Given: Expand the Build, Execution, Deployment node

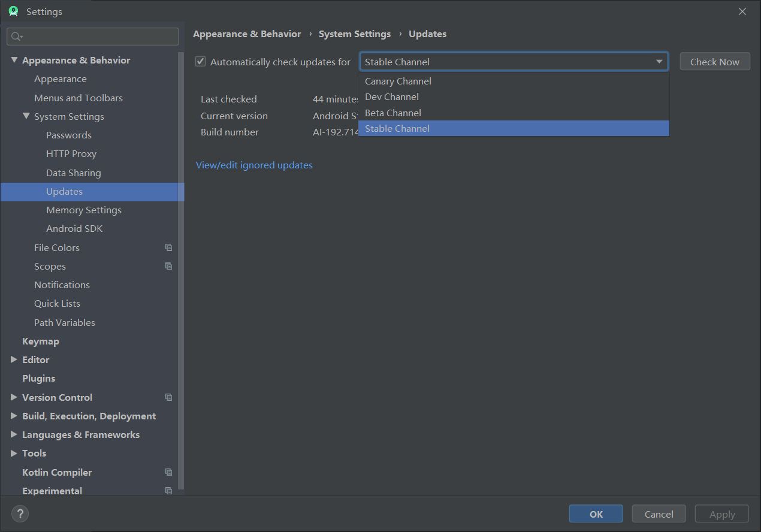Looking at the screenshot, I should [14, 416].
